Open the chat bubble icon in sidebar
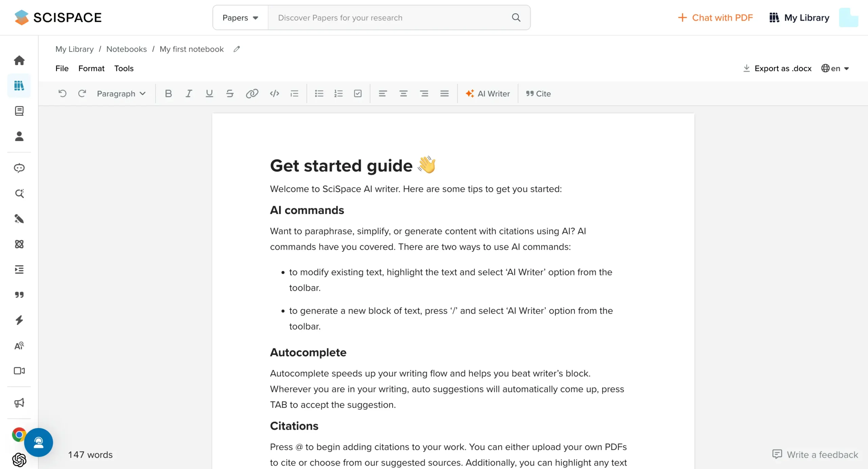The image size is (868, 469). click(19, 168)
